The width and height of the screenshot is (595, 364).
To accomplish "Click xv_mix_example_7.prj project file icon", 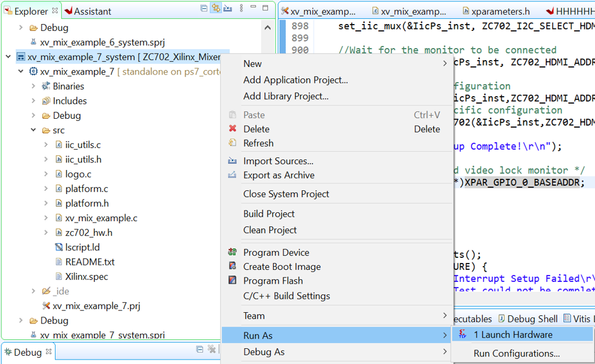I will coord(46,306).
